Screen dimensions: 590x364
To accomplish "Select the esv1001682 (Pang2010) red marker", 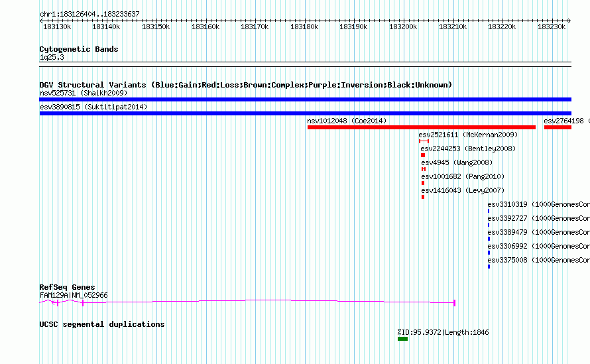I will pos(423,183).
